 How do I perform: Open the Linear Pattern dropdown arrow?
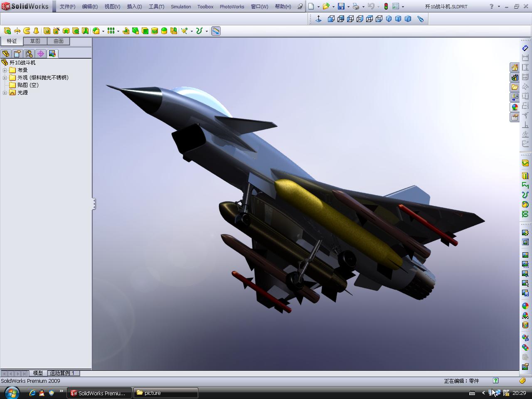click(x=118, y=31)
